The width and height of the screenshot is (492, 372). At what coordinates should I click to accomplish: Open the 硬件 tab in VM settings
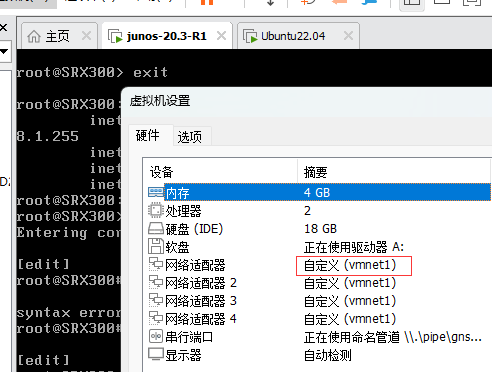(x=148, y=136)
